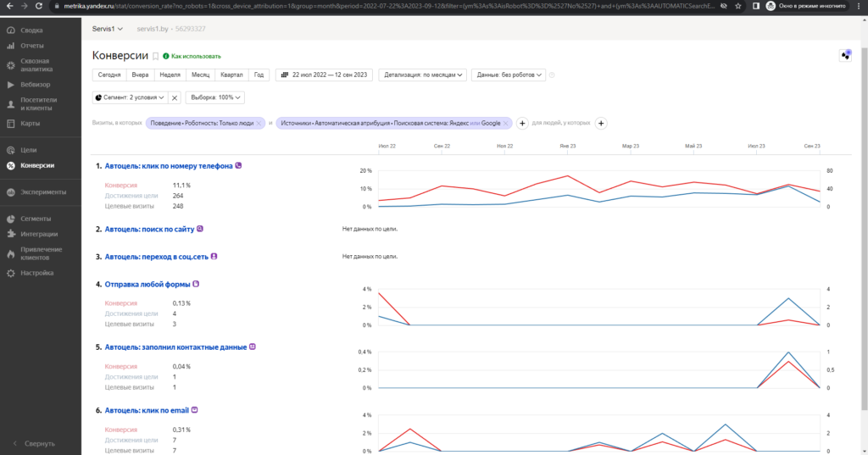868x455 pixels.
Task: Click the Эксперименты icon in sidebar
Action: tap(10, 192)
